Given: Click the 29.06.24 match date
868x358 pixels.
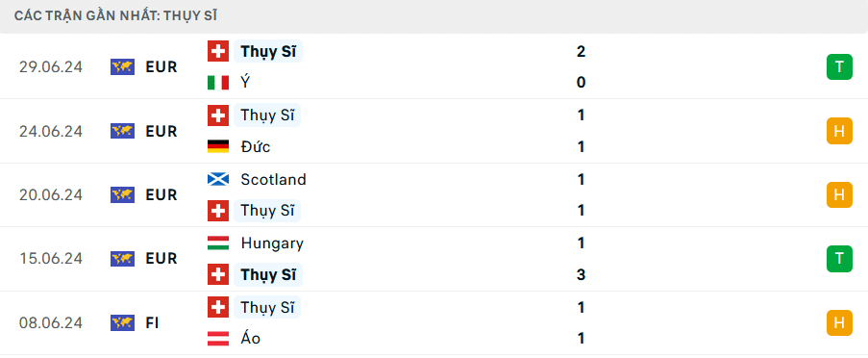Looking at the screenshot, I should (x=50, y=67).
